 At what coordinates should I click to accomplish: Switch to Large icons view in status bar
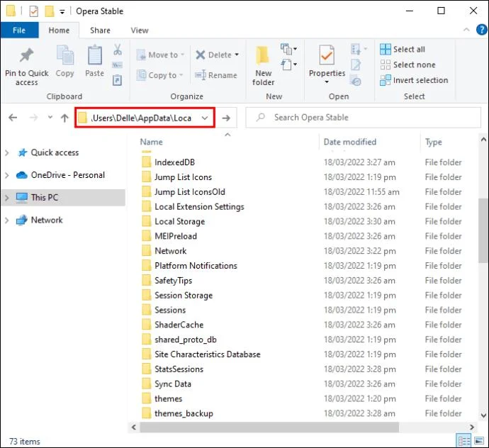(x=479, y=441)
